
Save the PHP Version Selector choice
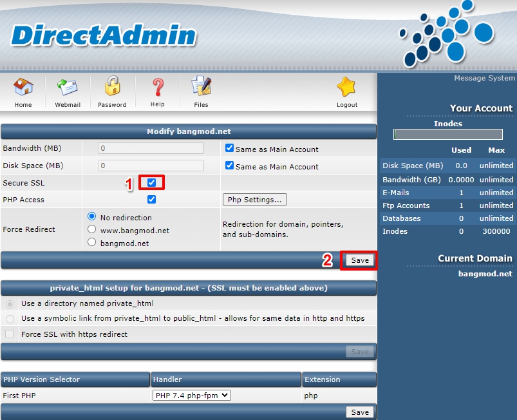tap(360, 412)
